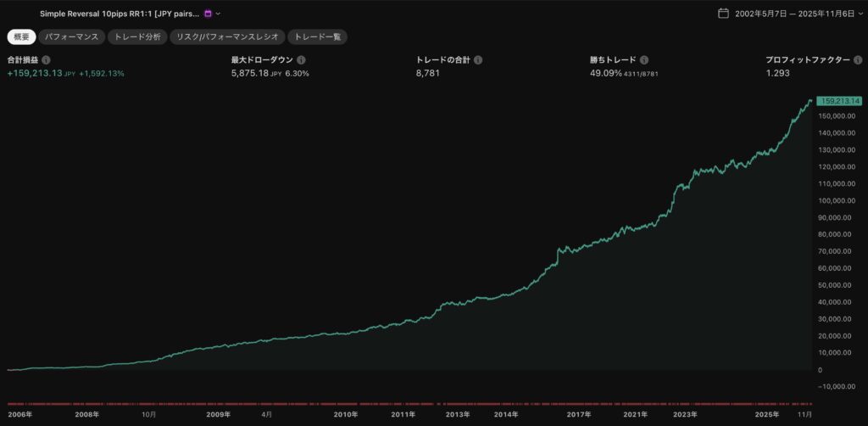Open the トレード一覧 tab
Image resolution: width=868 pixels, height=426 pixels.
pyautogui.click(x=317, y=37)
